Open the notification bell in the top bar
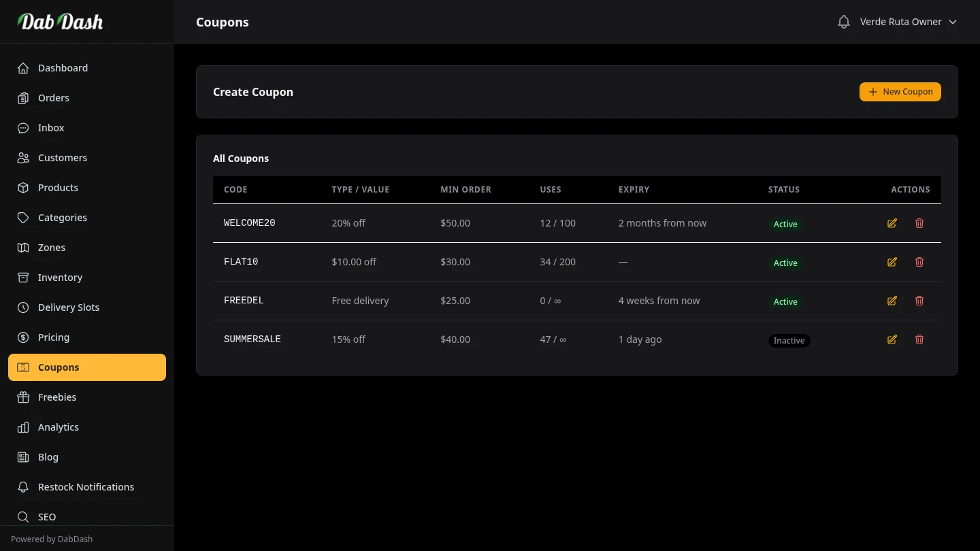Viewport: 980px width, 551px height. 843,21
